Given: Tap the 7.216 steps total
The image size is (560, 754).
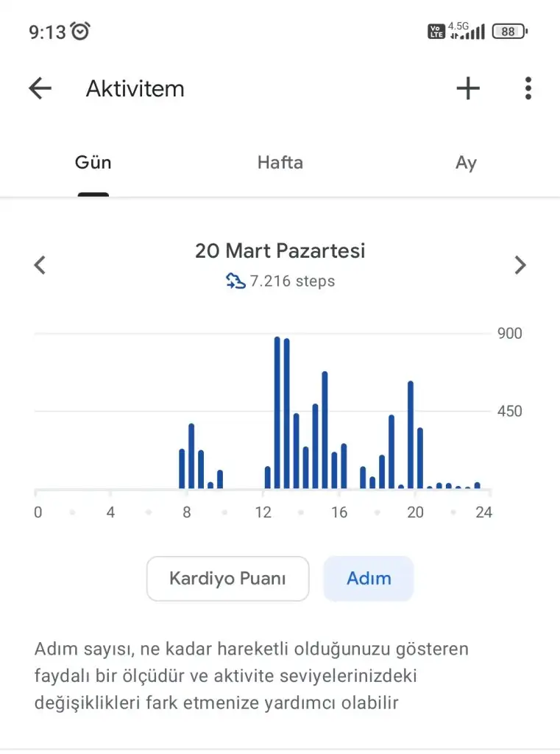Looking at the screenshot, I should (x=292, y=281).
